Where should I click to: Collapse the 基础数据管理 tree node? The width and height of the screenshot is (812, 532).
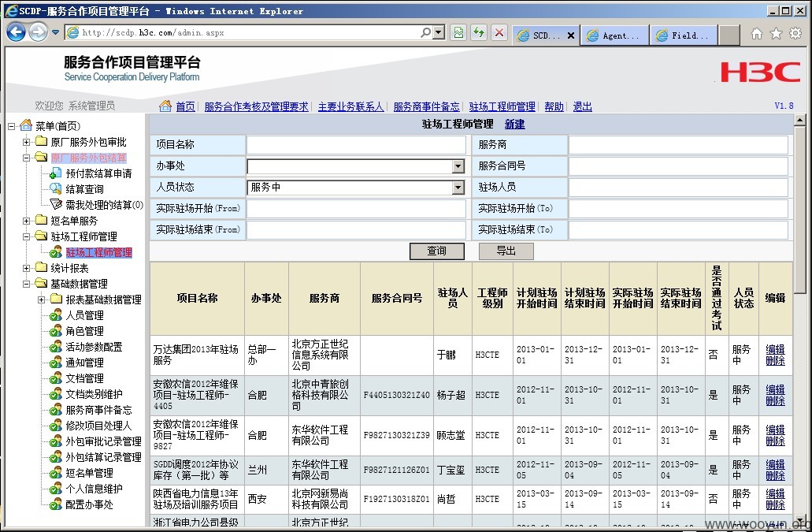[26, 284]
